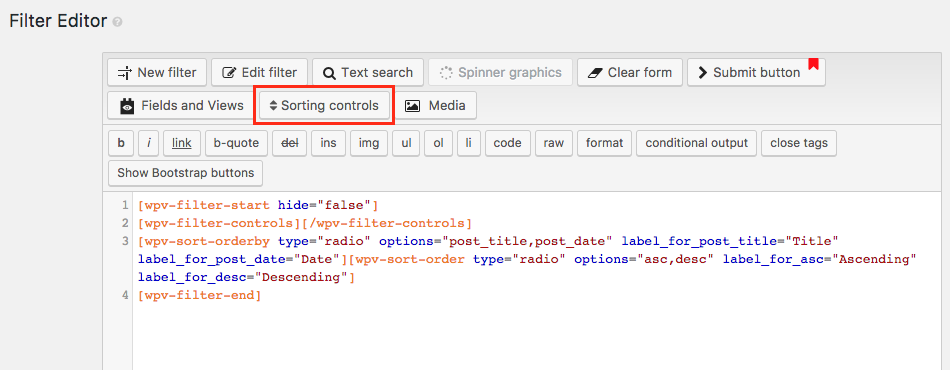Screen dimensions: 950x370
Task: Apply the del strikethrough quicktag
Action: click(289, 144)
